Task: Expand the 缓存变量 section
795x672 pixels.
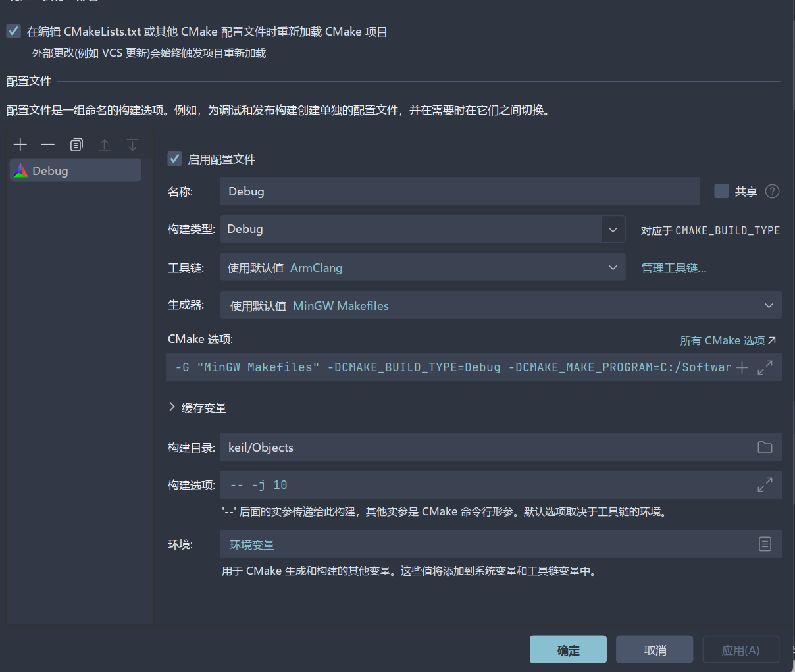Action: tap(172, 407)
